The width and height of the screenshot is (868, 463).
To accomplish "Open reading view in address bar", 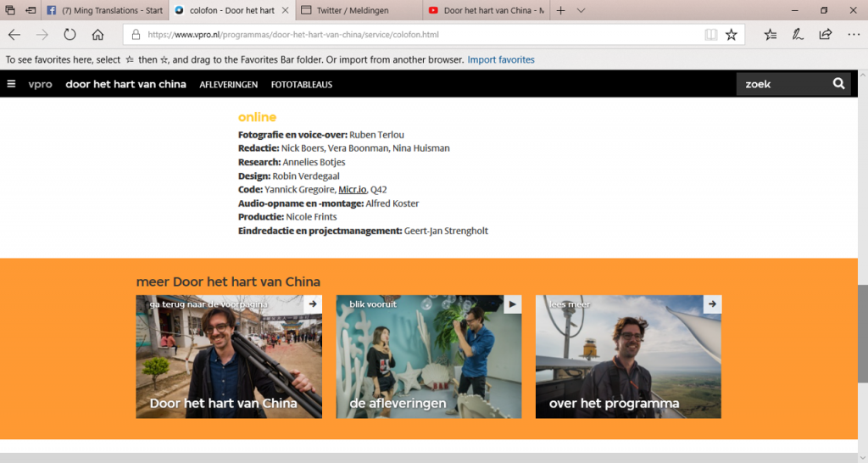I will 711,34.
